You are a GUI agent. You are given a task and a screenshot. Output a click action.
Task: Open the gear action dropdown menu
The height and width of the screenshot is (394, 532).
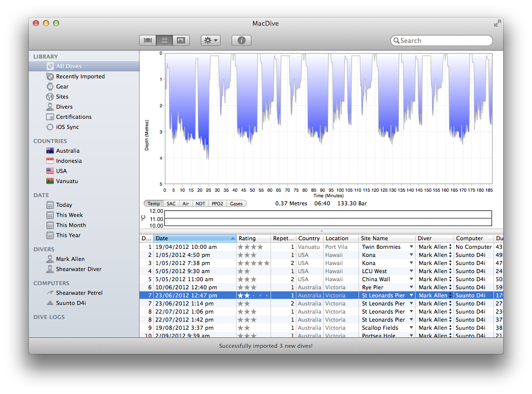[x=210, y=40]
